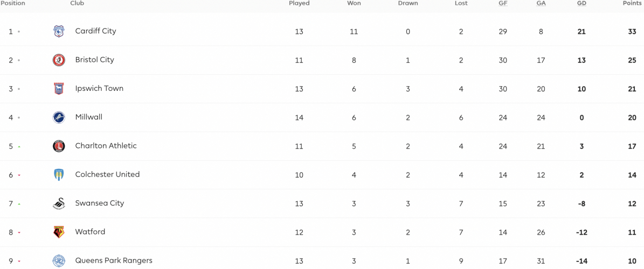Select the Played column header
This screenshot has height=269, width=644.
tap(299, 3)
